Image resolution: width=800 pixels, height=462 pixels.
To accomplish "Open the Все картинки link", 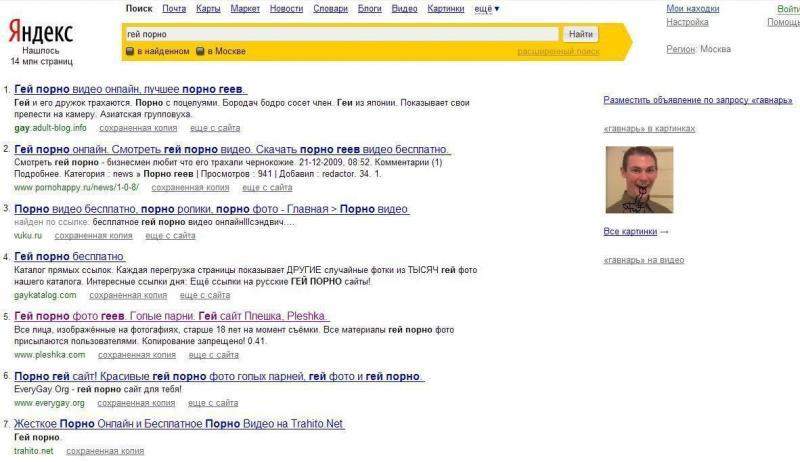I will pos(630,232).
